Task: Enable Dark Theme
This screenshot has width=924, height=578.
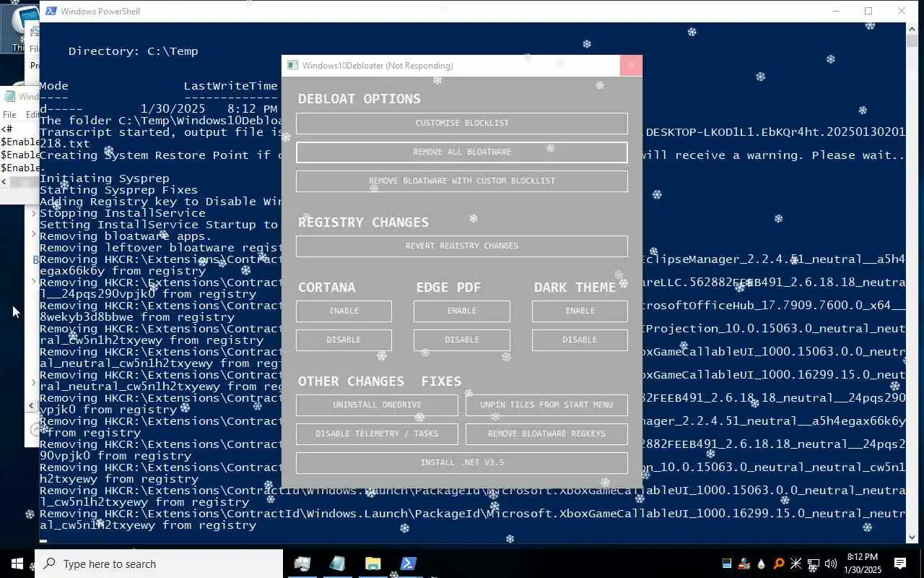Action: [x=580, y=311]
